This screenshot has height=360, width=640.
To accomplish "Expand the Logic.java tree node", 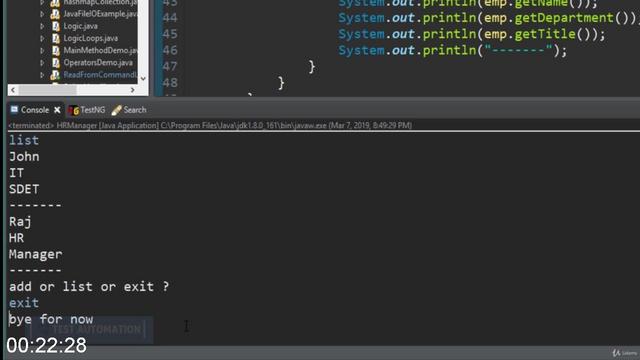I will point(42,26).
